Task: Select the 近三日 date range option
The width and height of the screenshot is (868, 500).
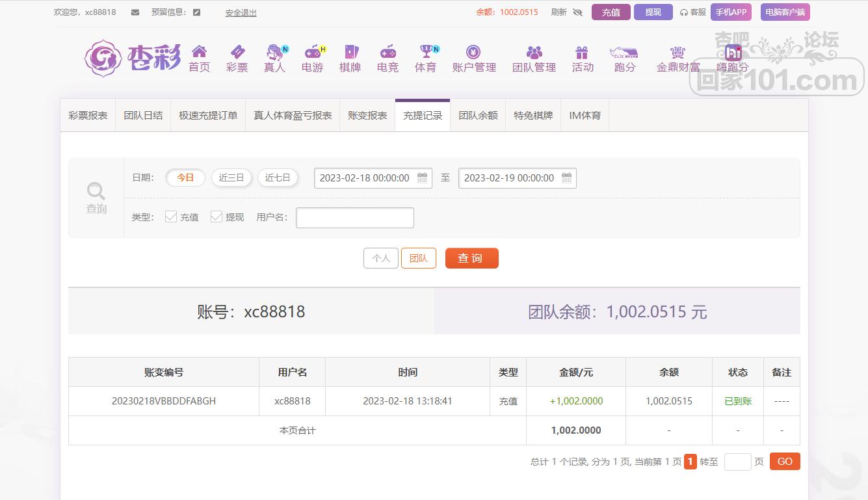Action: [x=231, y=178]
